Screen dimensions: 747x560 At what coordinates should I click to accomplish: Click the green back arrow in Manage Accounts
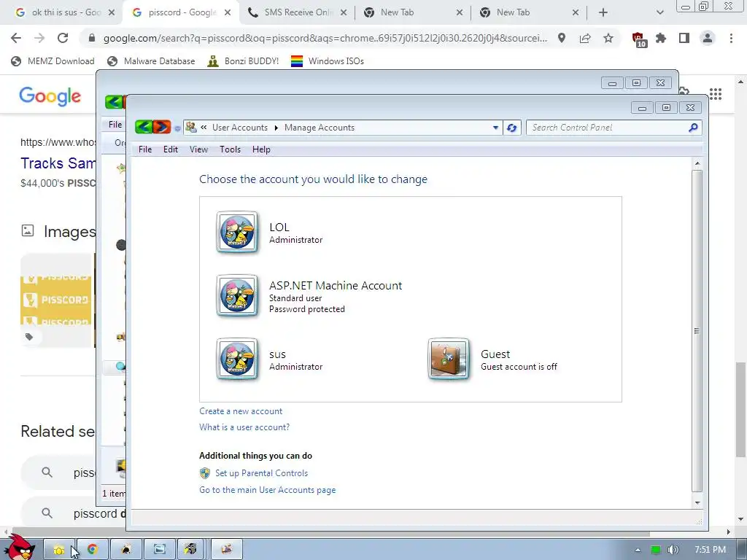144,127
